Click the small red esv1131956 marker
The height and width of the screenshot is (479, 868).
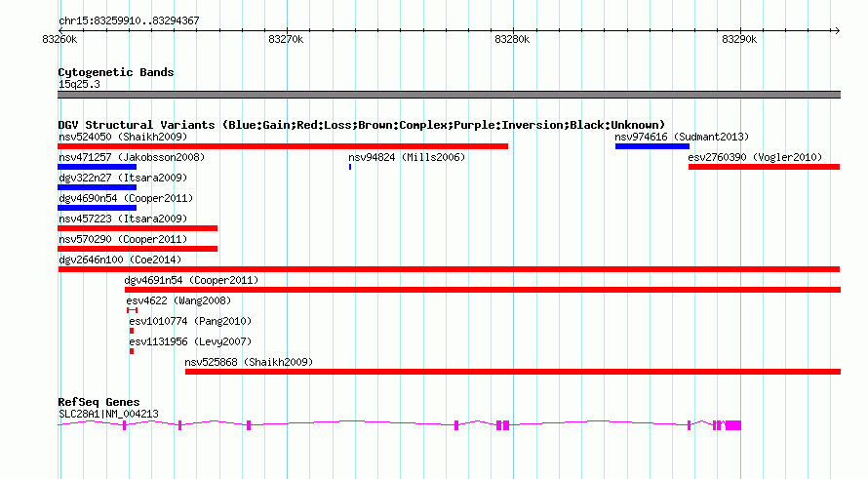132,351
